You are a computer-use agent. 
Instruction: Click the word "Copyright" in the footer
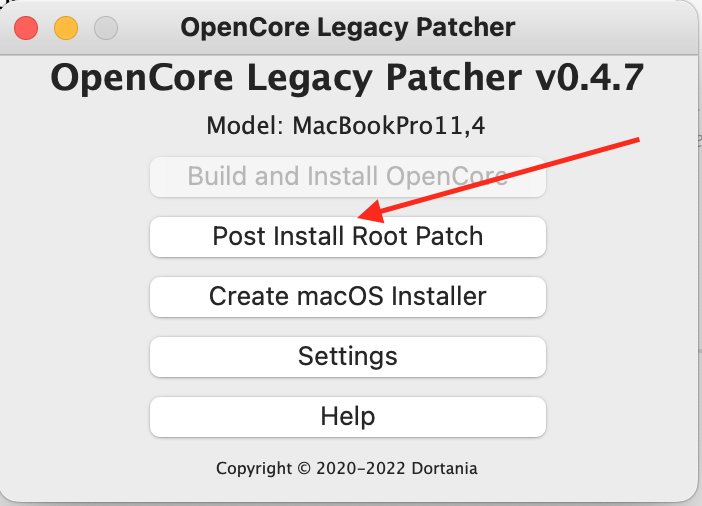(254, 469)
